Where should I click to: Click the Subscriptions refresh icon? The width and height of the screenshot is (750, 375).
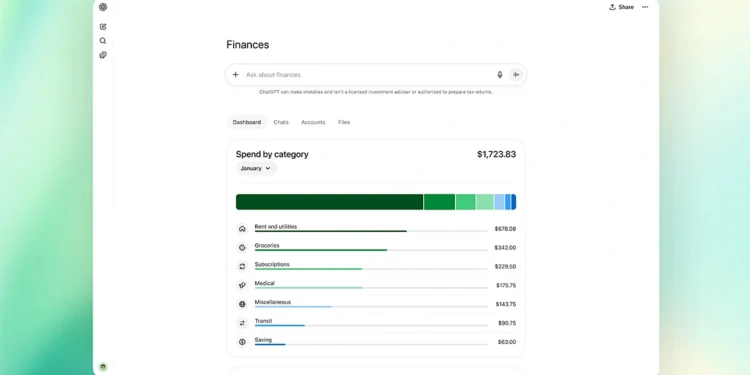click(242, 266)
